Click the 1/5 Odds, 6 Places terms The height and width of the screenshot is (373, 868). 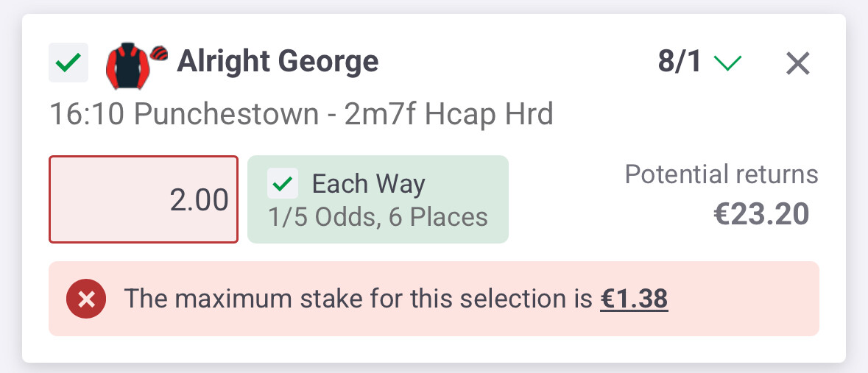378,217
